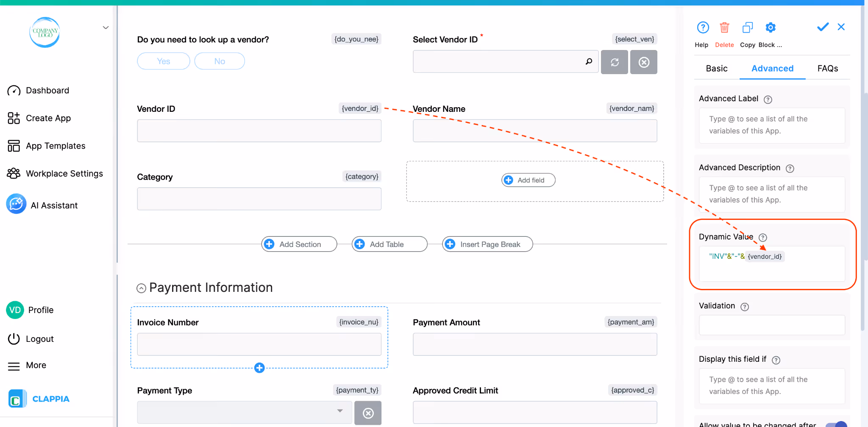
Task: Click the Advanced Label help icon
Action: pos(768,100)
